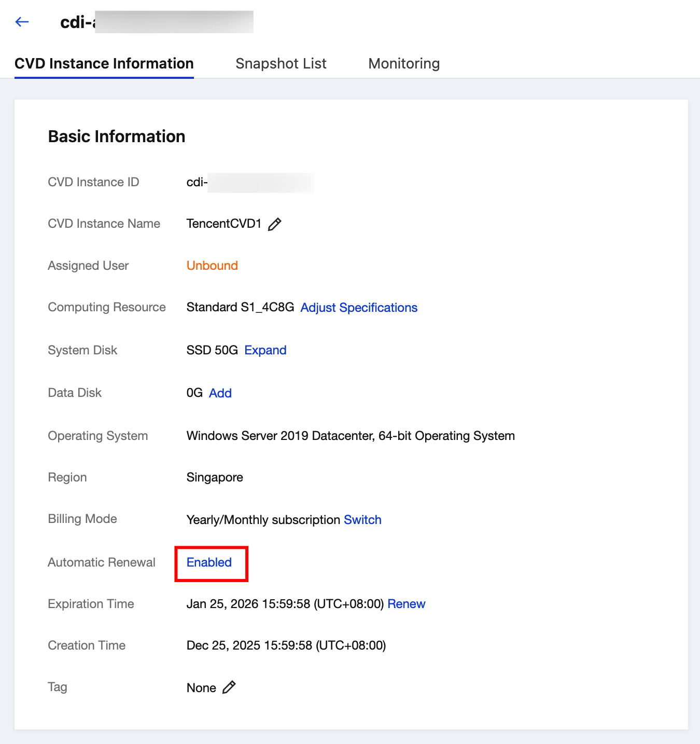
Task: Click the Basic Information heading
Action: coord(117,136)
